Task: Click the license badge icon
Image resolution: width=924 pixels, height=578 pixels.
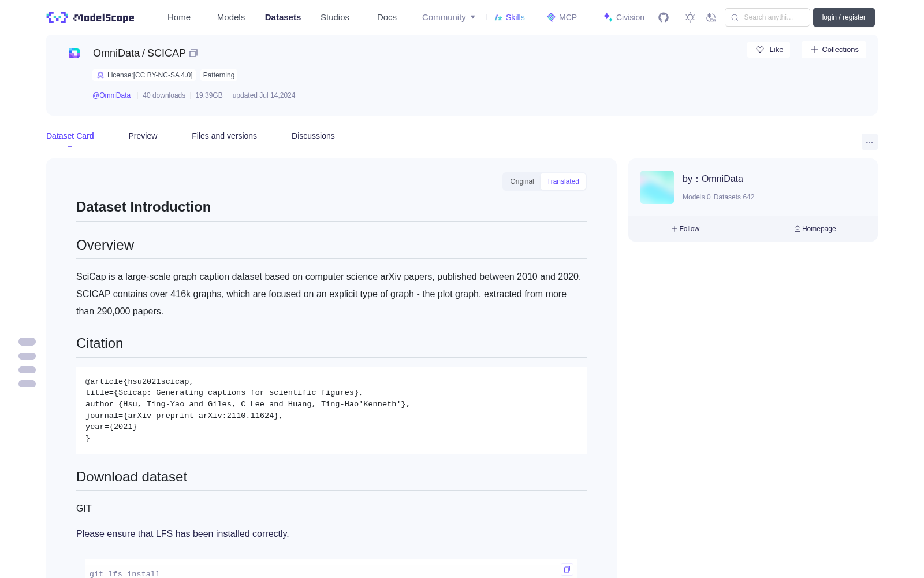Action: click(100, 75)
